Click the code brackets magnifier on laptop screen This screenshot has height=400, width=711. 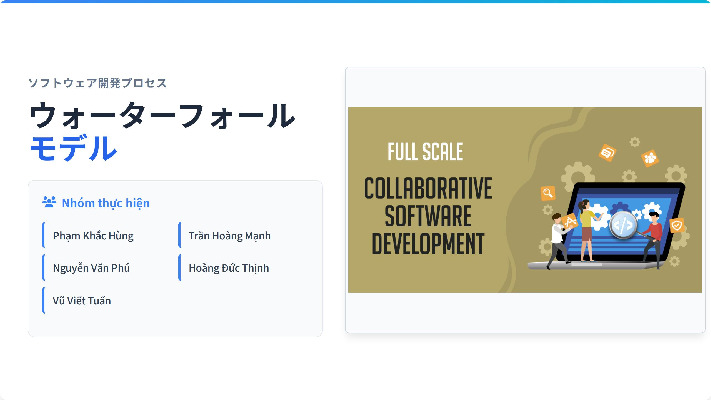pyautogui.click(x=622, y=224)
